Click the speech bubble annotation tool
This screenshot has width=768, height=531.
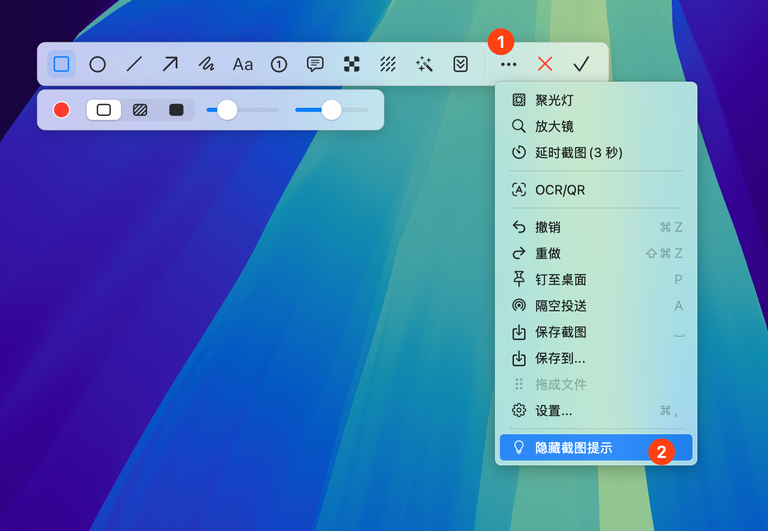click(x=315, y=64)
